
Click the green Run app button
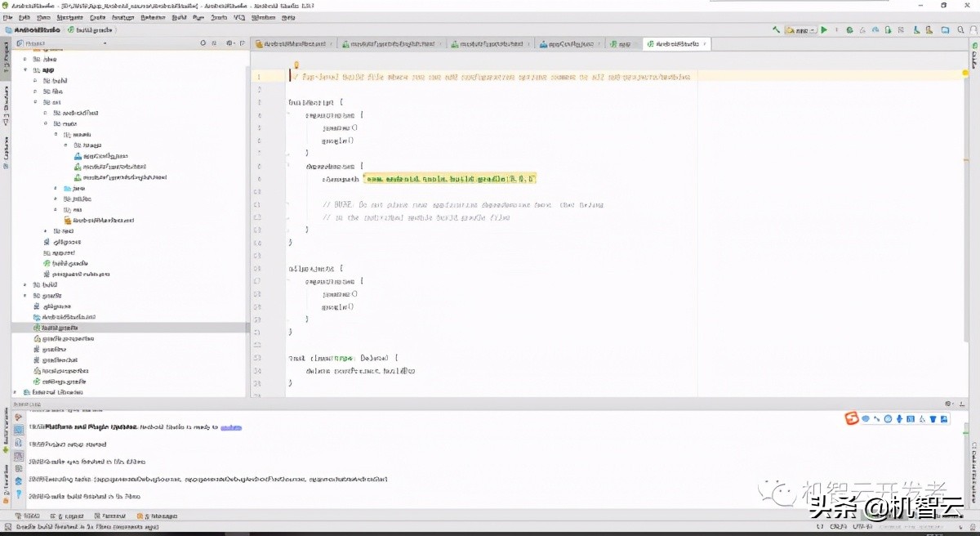[x=824, y=30]
